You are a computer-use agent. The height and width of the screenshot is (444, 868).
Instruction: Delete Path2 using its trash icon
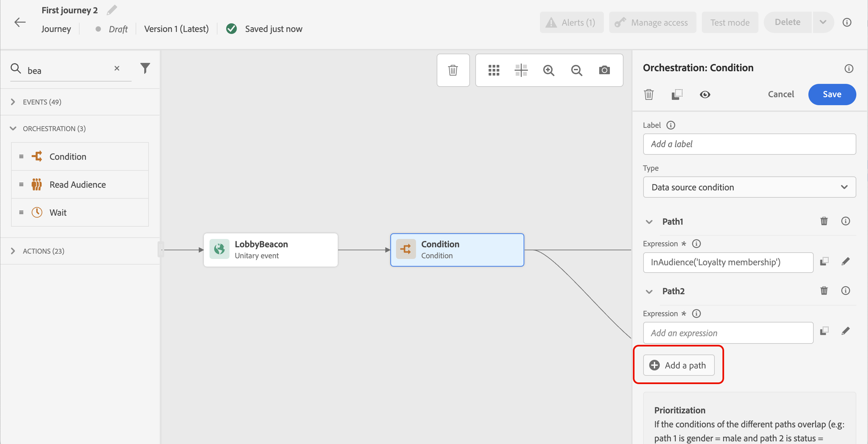click(824, 291)
